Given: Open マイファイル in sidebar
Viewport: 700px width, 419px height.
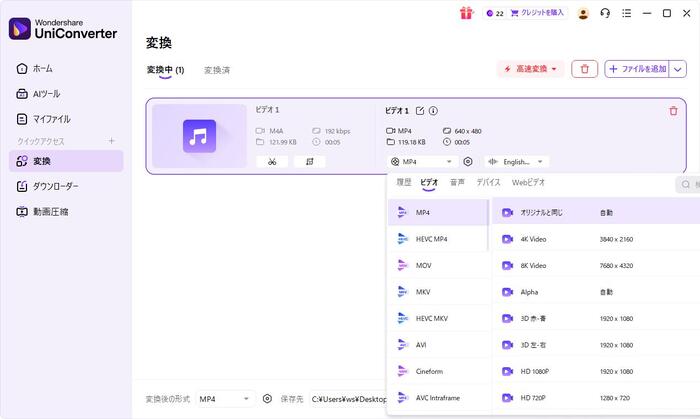Looking at the screenshot, I should click(66, 119).
